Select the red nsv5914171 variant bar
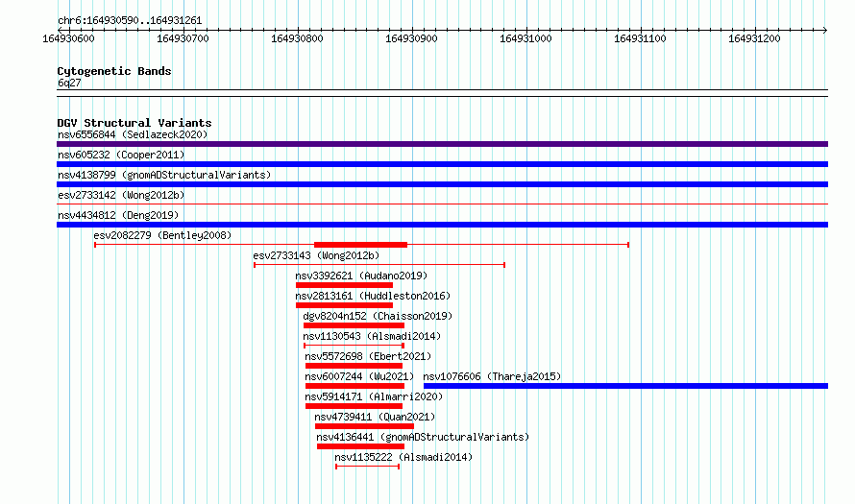The width and height of the screenshot is (855, 504). [x=354, y=406]
